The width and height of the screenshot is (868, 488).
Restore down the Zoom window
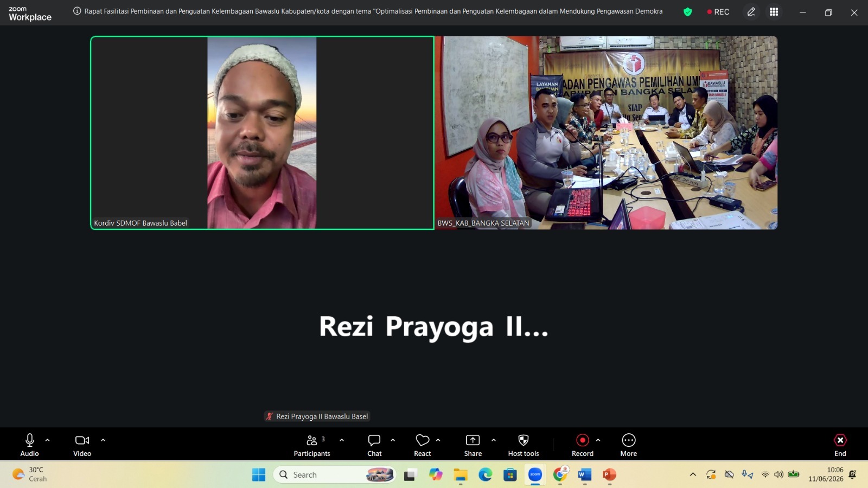pos(828,12)
